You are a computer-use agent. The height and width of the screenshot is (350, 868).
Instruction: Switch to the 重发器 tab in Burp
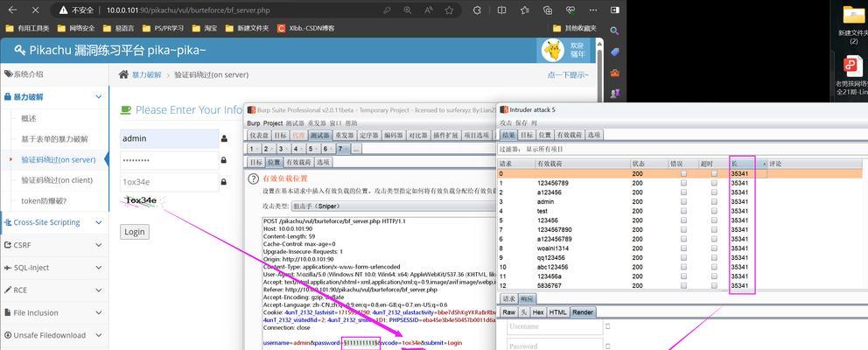point(345,135)
